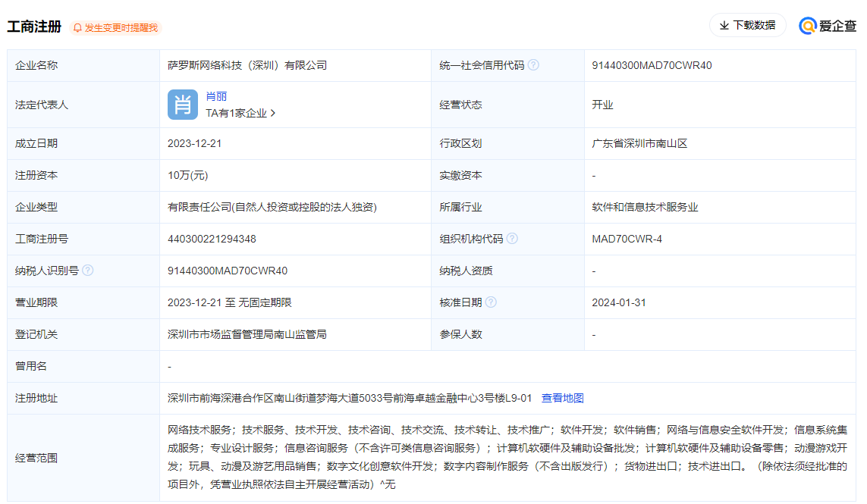This screenshot has height=504, width=867.
Task: Click the 爱企查 logo
Action: (x=828, y=26)
